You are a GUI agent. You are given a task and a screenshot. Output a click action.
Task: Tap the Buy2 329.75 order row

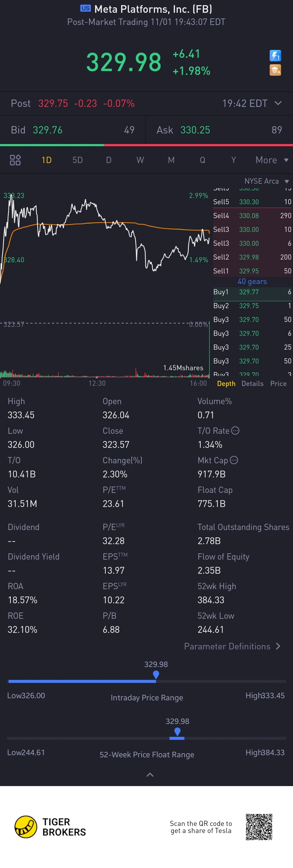(252, 306)
